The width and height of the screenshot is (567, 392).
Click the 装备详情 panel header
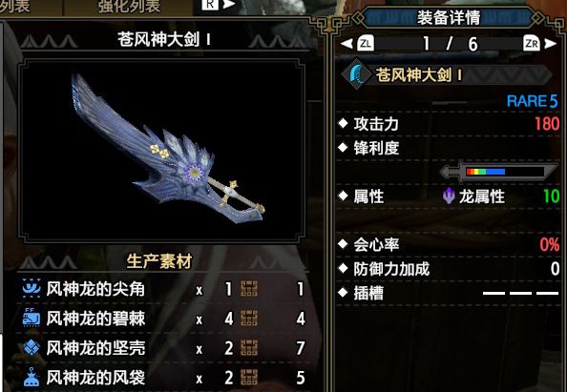[449, 17]
